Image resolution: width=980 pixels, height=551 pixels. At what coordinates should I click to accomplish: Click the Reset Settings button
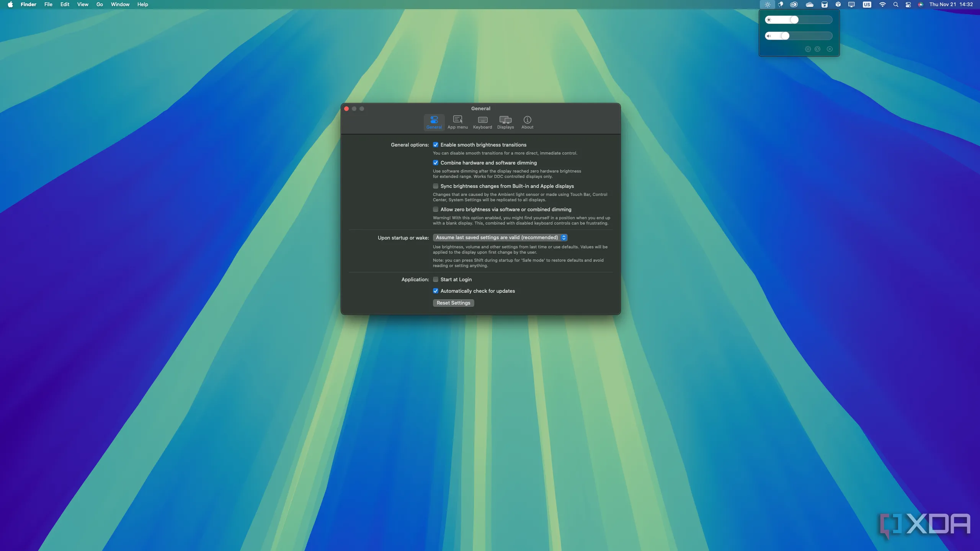[453, 303]
